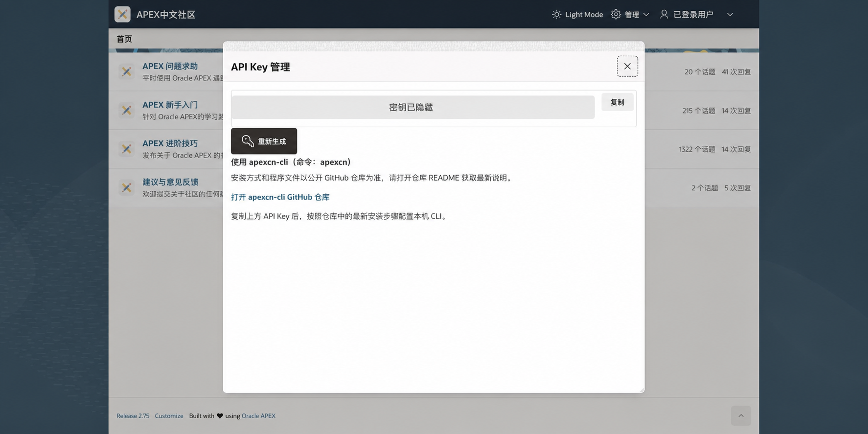Click the '2 个话题' count text
The image size is (868, 434).
coord(705,188)
